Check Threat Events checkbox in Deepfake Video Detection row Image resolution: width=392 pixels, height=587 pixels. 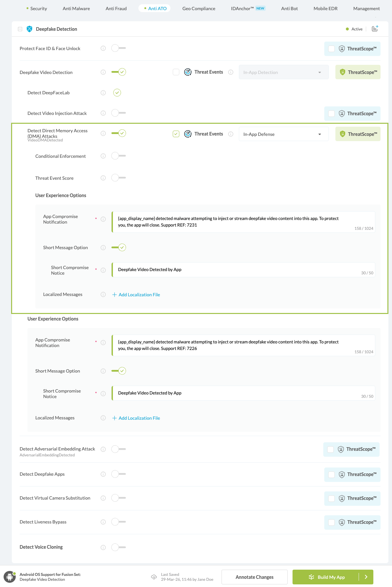pyautogui.click(x=176, y=72)
